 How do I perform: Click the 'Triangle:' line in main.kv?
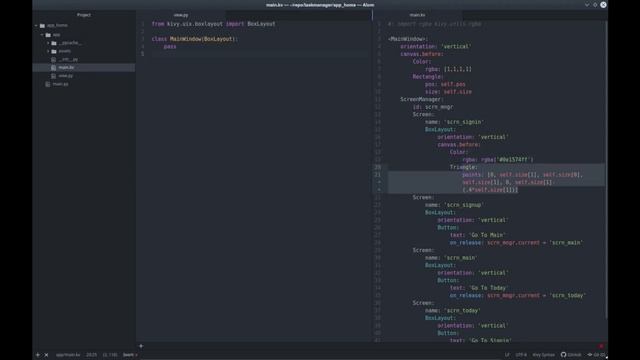pos(463,167)
